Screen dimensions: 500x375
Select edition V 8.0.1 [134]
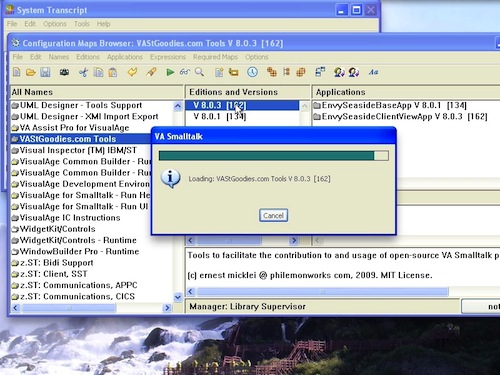coord(242,117)
